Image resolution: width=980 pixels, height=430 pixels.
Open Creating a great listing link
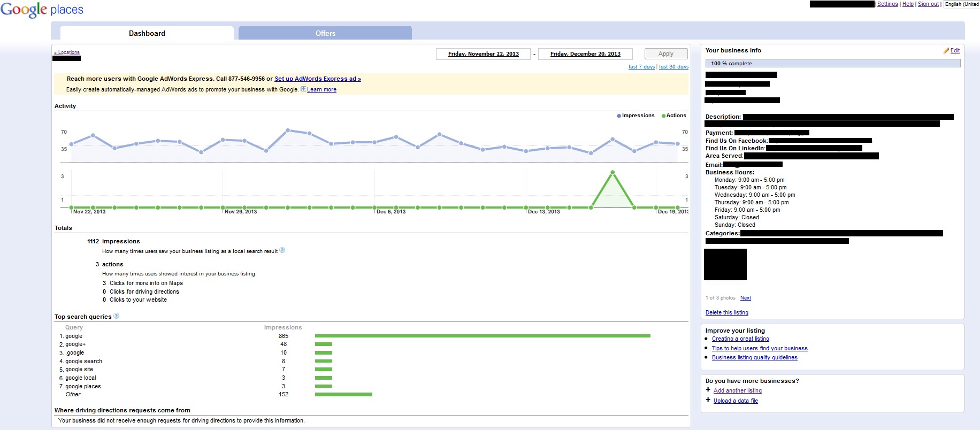pos(740,339)
